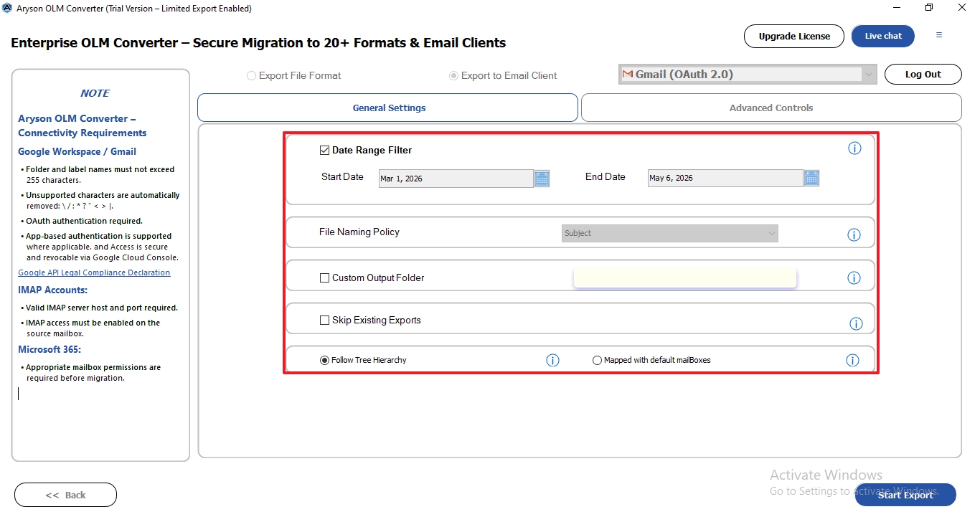
Task: Switch to the Advanced Controls tab
Action: click(771, 108)
